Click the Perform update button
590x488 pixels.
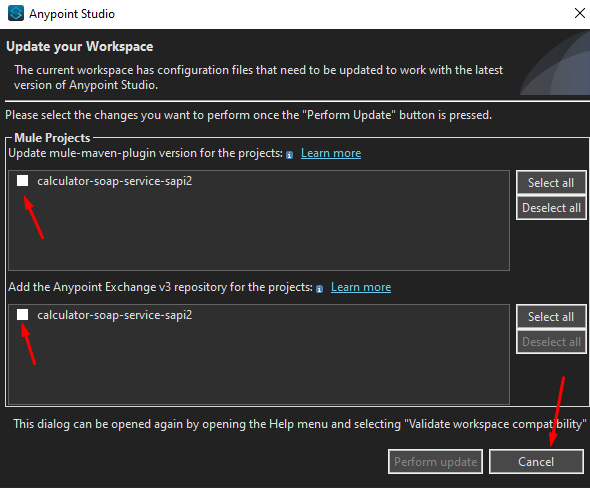pyautogui.click(x=435, y=462)
